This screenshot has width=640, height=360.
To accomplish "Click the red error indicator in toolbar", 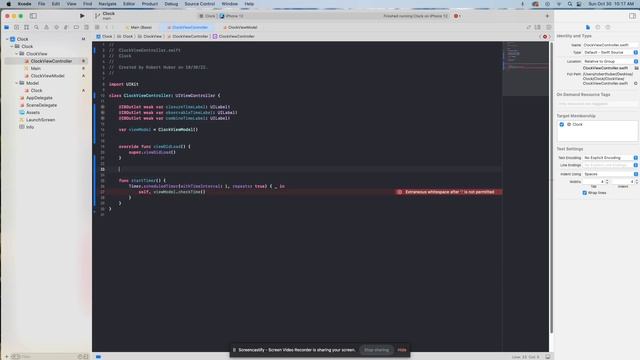I will click(x=457, y=16).
